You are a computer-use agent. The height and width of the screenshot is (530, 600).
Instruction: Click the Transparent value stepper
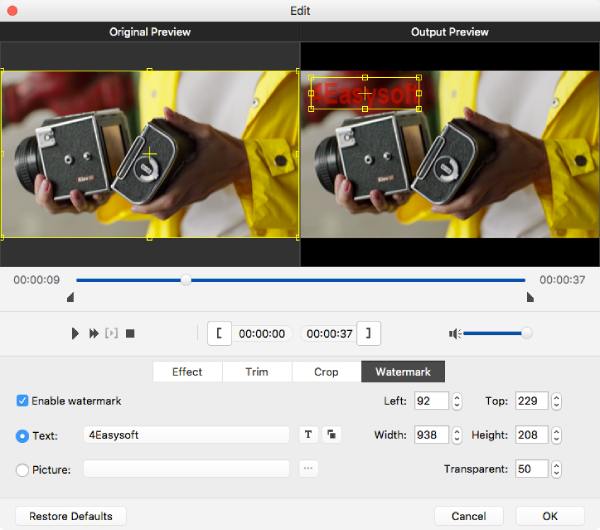[x=556, y=469]
